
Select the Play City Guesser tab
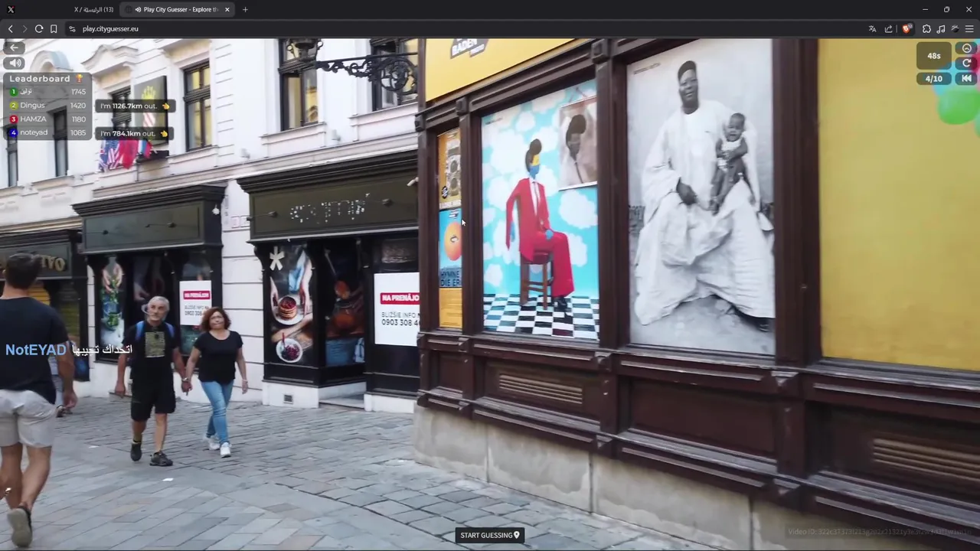(178, 9)
